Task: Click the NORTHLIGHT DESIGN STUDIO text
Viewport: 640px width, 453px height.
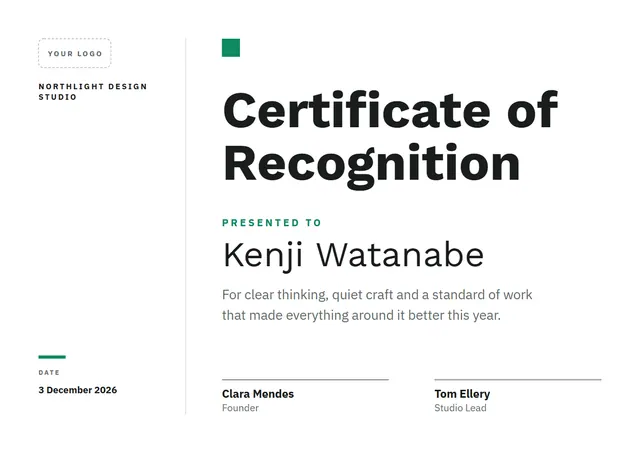Action: point(93,92)
